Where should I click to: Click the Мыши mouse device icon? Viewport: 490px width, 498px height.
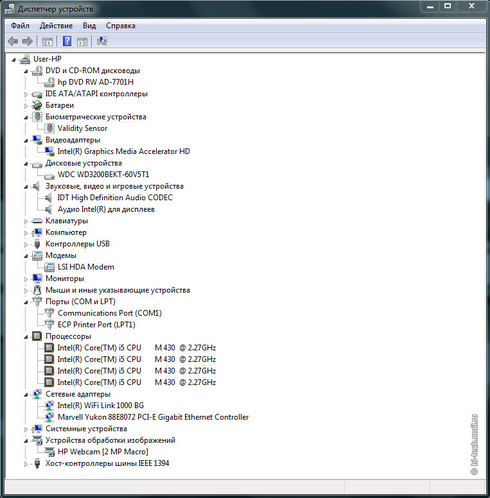click(37, 290)
